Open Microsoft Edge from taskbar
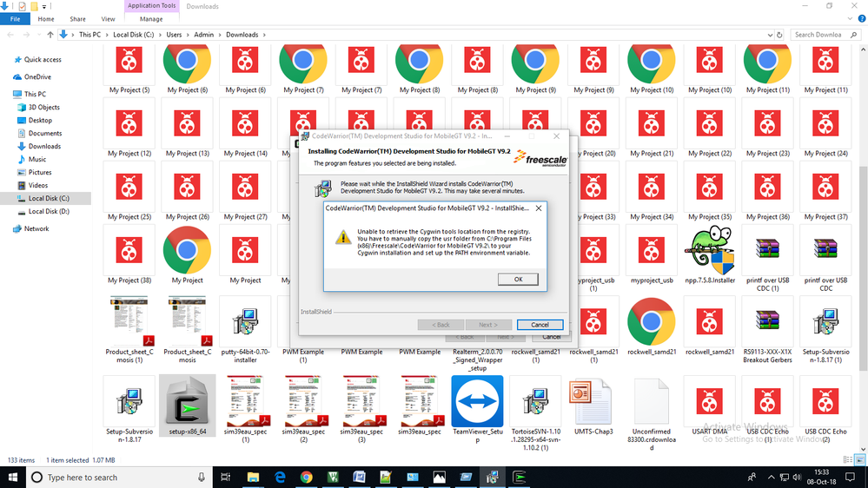The image size is (868, 488). point(280,477)
